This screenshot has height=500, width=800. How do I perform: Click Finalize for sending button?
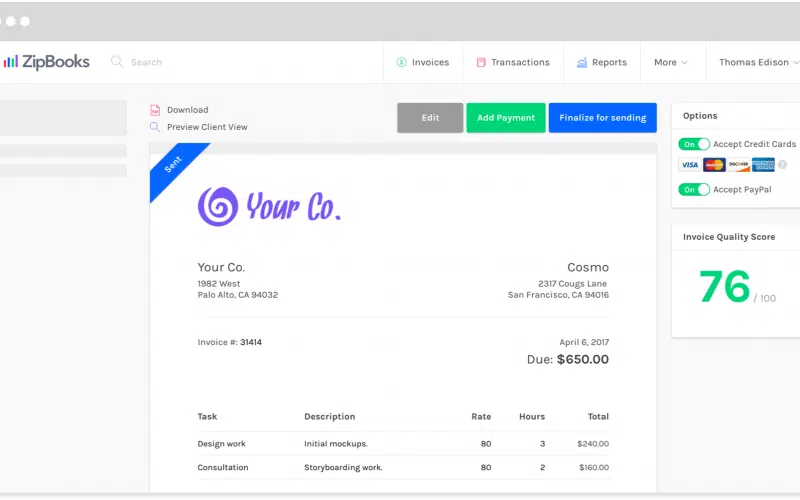pyautogui.click(x=602, y=118)
